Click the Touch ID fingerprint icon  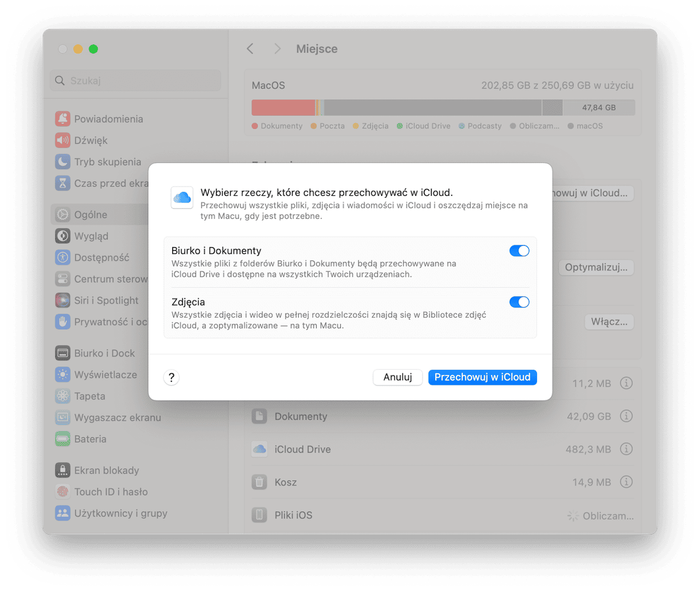tap(63, 492)
